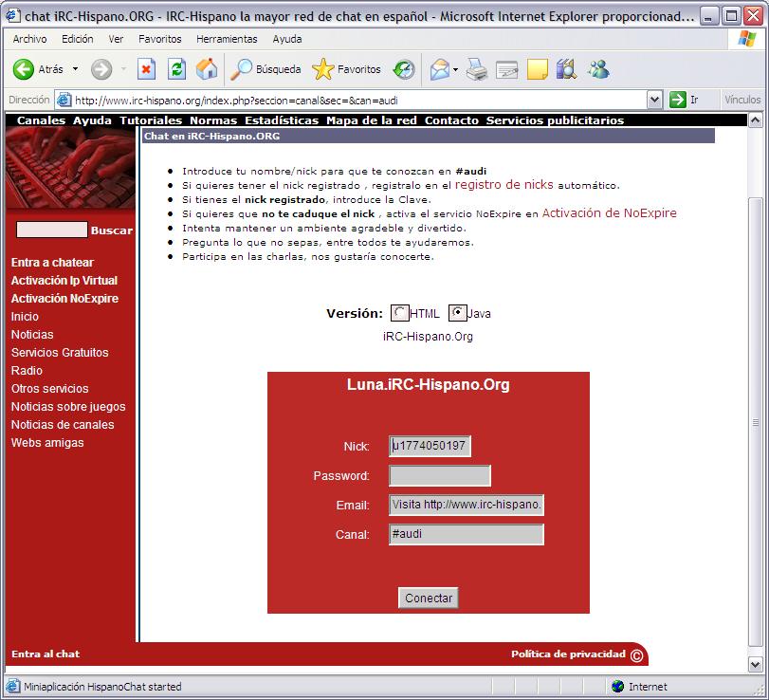Open Contacto in the navigation bar
This screenshot has height=700, width=769.
pyautogui.click(x=451, y=120)
